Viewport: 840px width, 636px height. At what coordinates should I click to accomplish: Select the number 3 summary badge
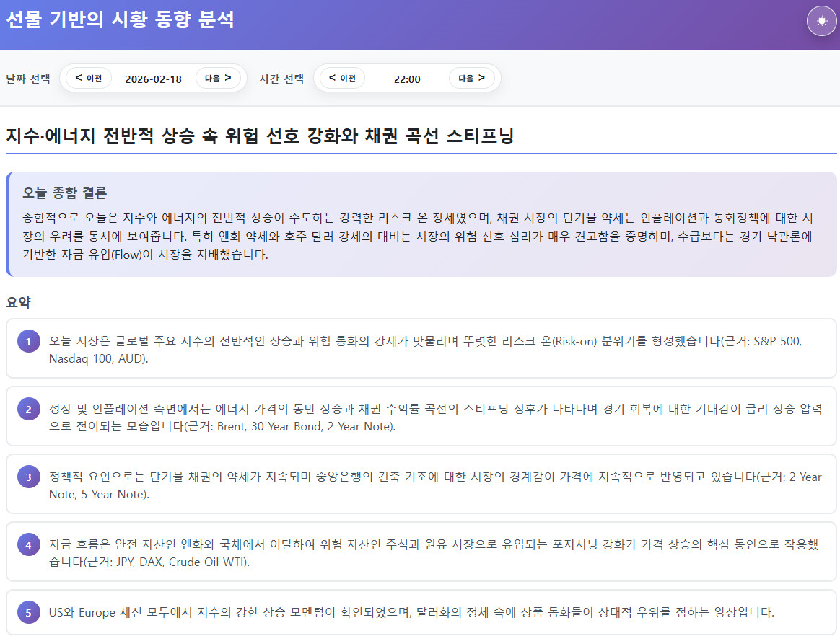pyautogui.click(x=29, y=477)
